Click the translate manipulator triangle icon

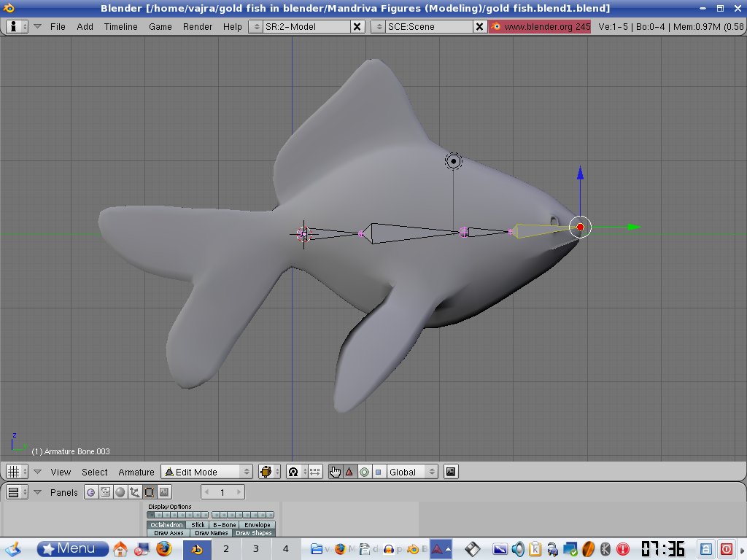tap(349, 472)
